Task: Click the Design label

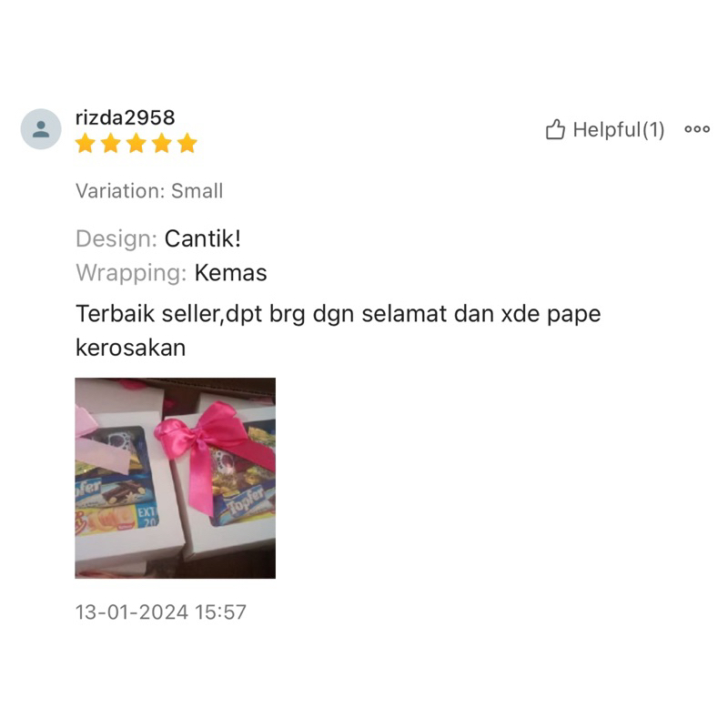Action: [x=117, y=238]
